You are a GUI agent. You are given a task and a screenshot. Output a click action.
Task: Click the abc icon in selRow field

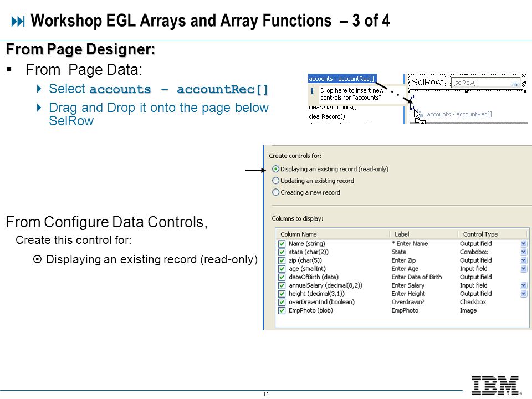(x=515, y=84)
